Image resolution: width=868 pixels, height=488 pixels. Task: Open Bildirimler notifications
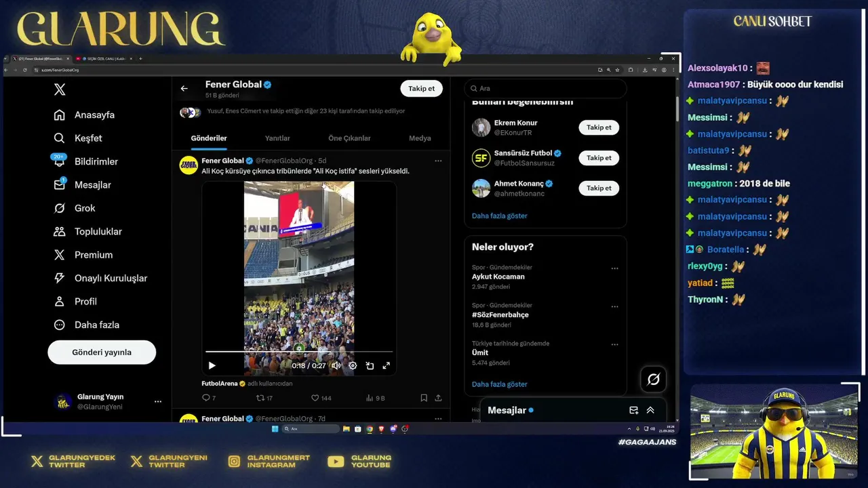[86, 161]
